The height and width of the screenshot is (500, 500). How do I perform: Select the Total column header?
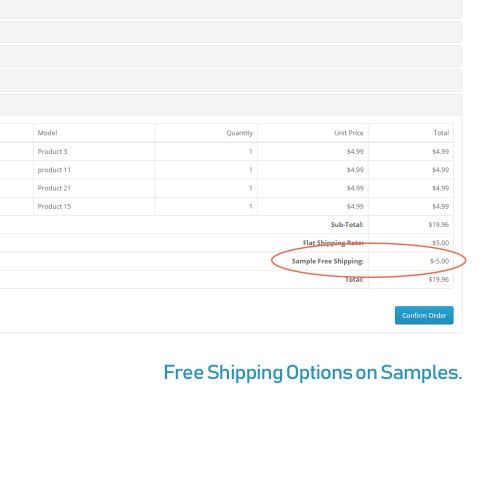tap(441, 133)
